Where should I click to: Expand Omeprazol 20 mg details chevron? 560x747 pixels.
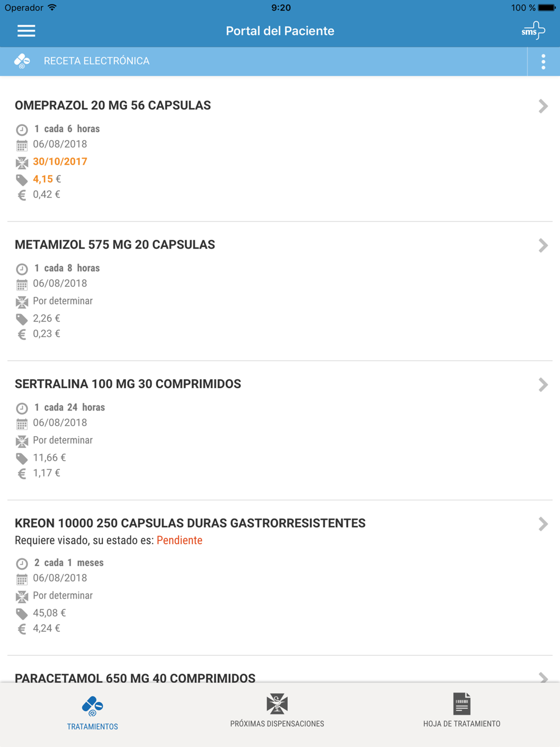[543, 106]
